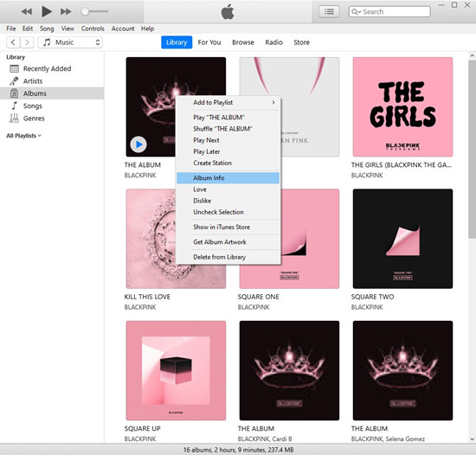Go back with the left arrow button
Screen dimensions: 476x455
pyautogui.click(x=13, y=42)
